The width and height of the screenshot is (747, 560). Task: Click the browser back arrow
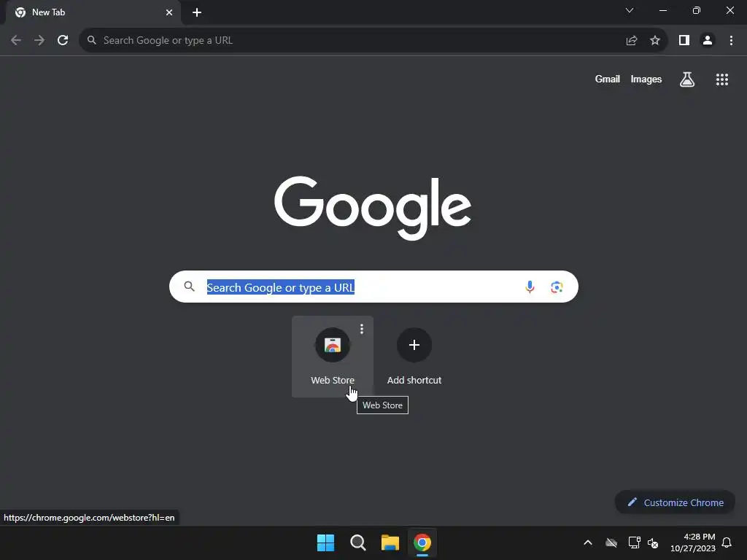(x=16, y=41)
